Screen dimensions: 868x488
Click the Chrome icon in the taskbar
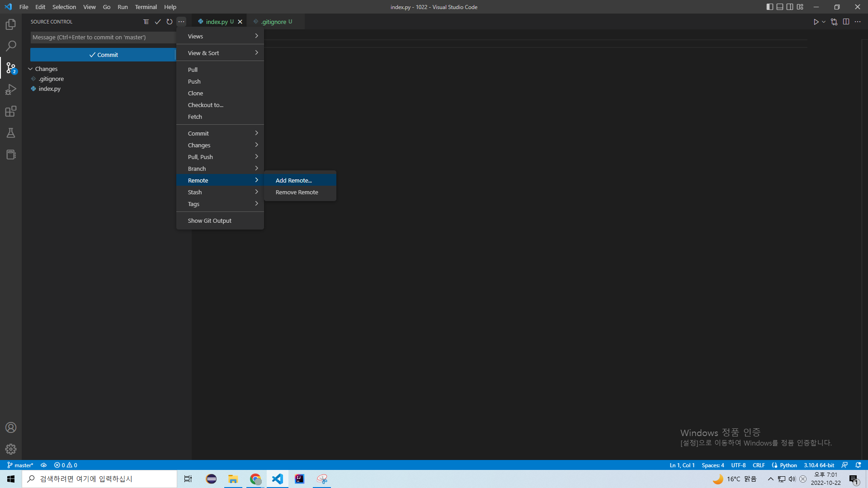pyautogui.click(x=255, y=479)
